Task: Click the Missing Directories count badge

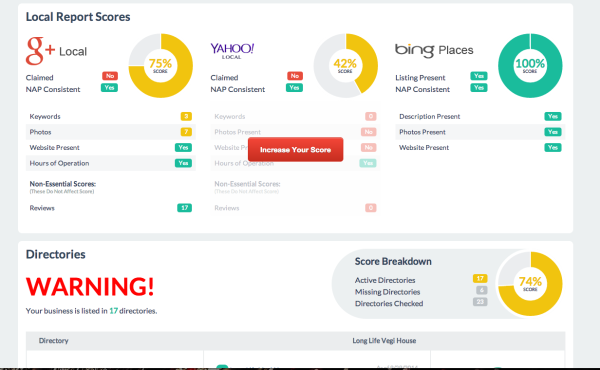Action: (482, 290)
